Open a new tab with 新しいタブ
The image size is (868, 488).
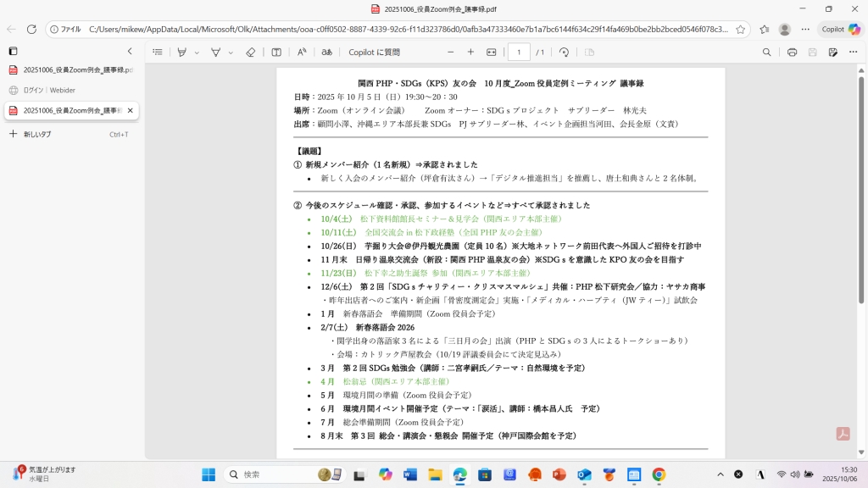pos(37,134)
